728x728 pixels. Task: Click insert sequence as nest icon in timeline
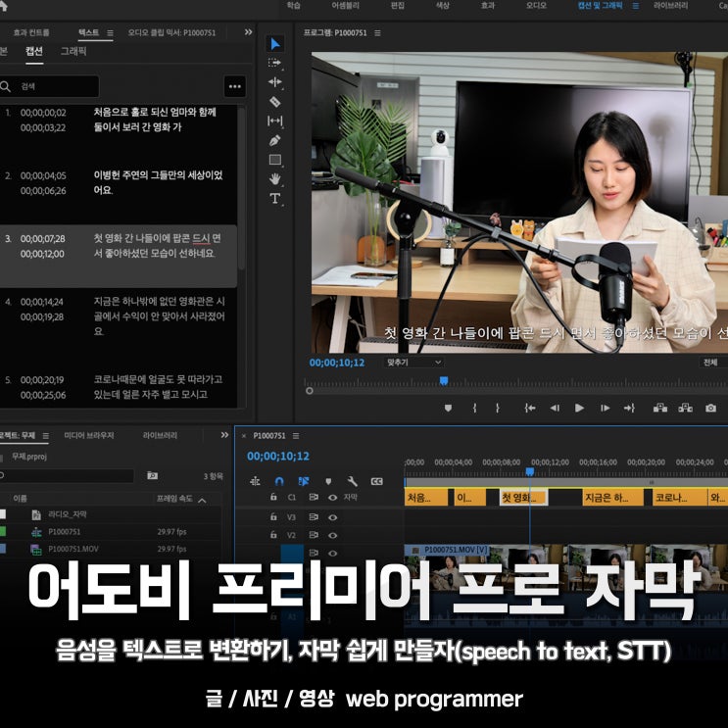click(x=255, y=481)
